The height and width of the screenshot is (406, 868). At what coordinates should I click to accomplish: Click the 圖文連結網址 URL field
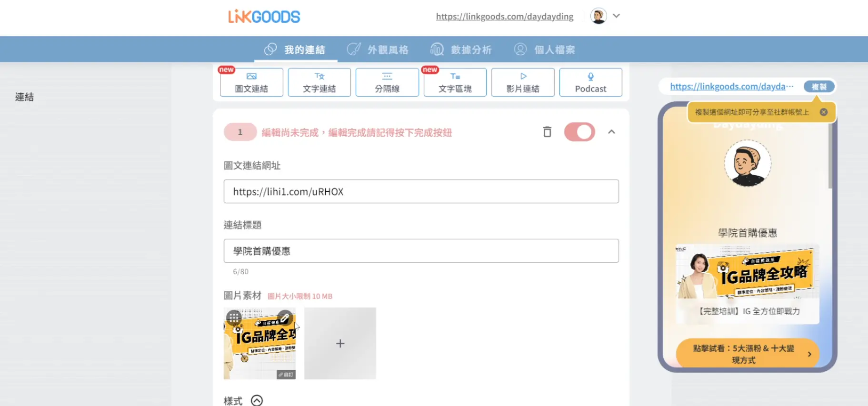(x=421, y=191)
